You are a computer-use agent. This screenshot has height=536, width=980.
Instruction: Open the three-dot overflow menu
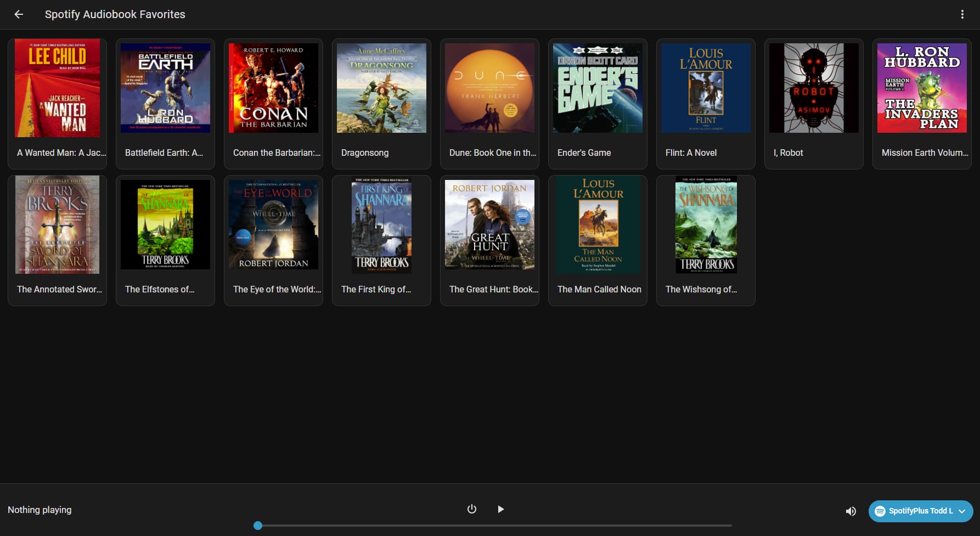pyautogui.click(x=962, y=14)
